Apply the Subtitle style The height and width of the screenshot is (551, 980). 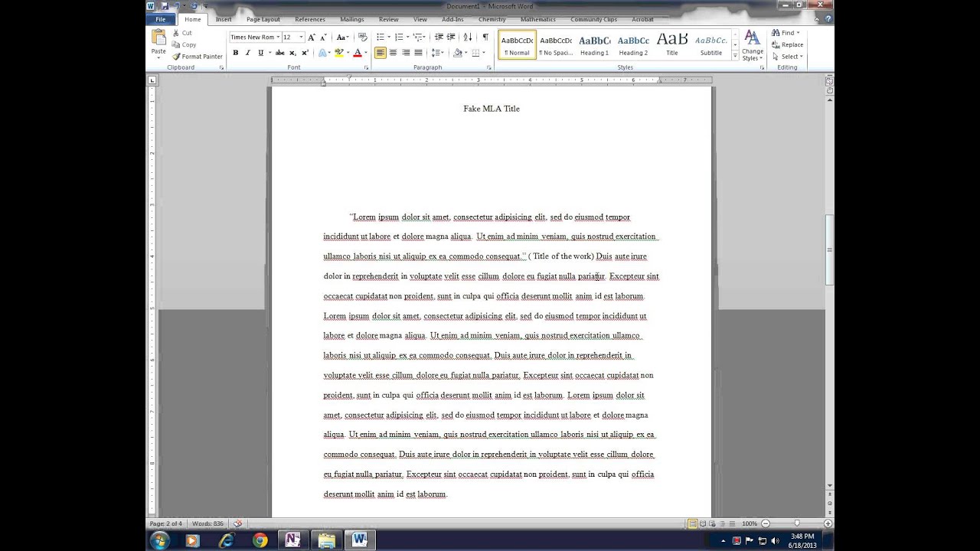pyautogui.click(x=711, y=45)
